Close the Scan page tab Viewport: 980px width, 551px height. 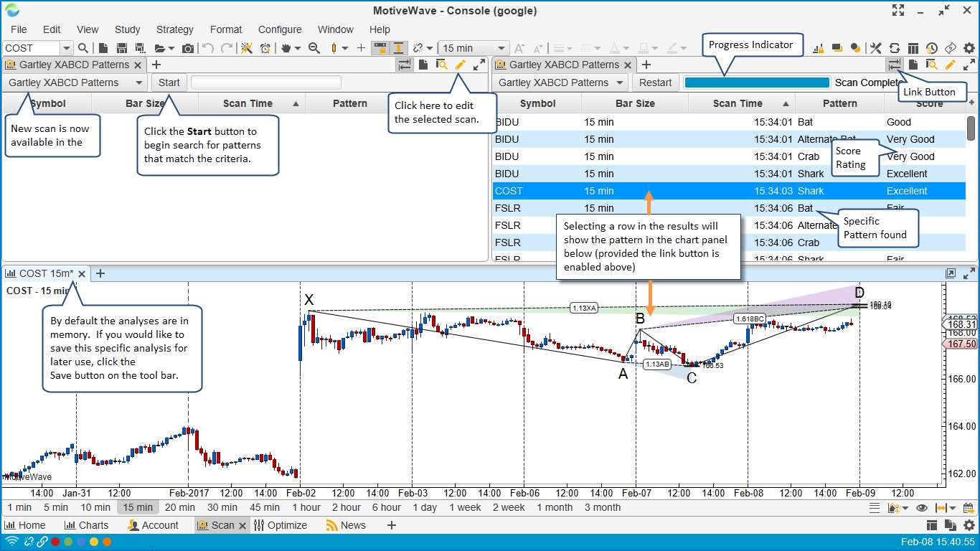point(242,525)
